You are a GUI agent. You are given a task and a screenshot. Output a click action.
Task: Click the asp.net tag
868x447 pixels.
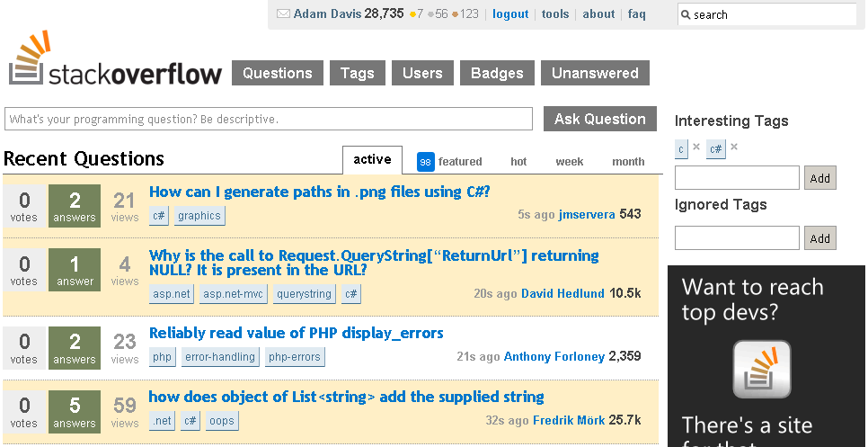171,293
